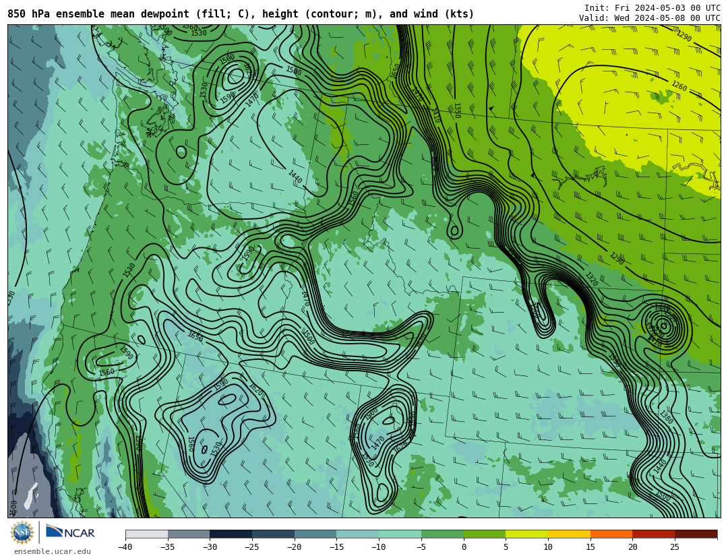The image size is (728, 560).
Task: Click the Init: Fri 2024-05-03 00 UTC text
Action: click(x=653, y=8)
